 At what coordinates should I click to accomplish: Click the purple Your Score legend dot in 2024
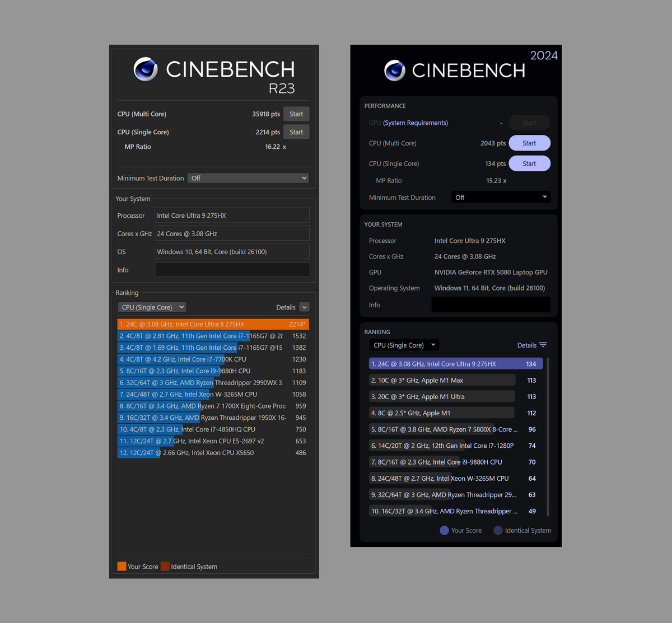pos(444,531)
